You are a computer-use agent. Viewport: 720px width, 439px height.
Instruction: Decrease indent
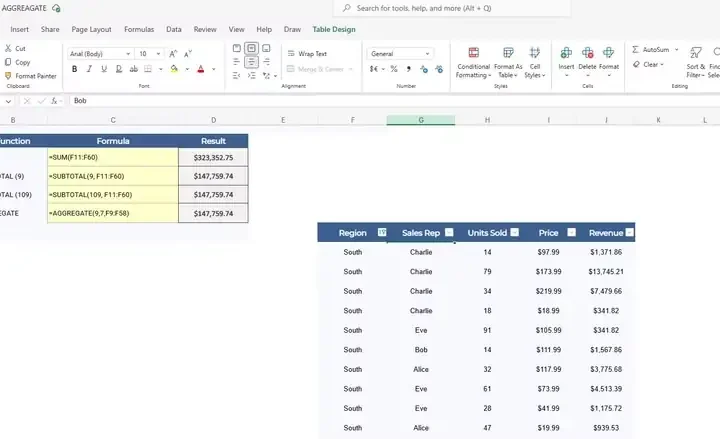[236, 75]
